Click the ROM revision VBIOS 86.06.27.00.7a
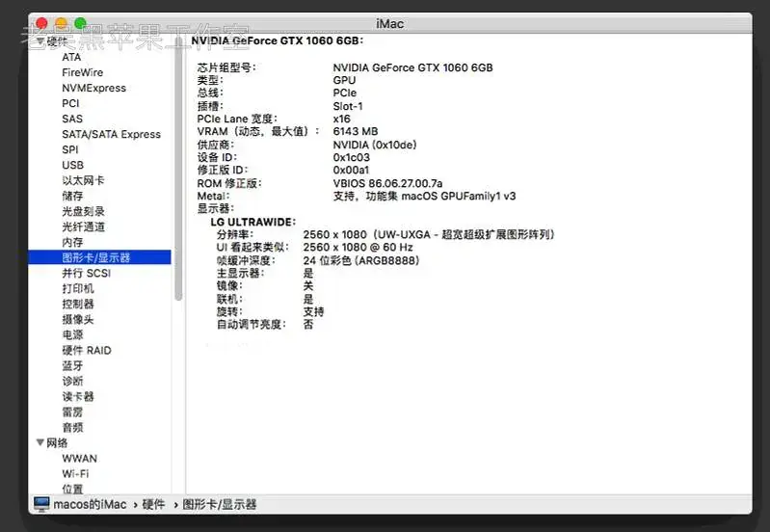The image size is (770, 532). (x=387, y=183)
